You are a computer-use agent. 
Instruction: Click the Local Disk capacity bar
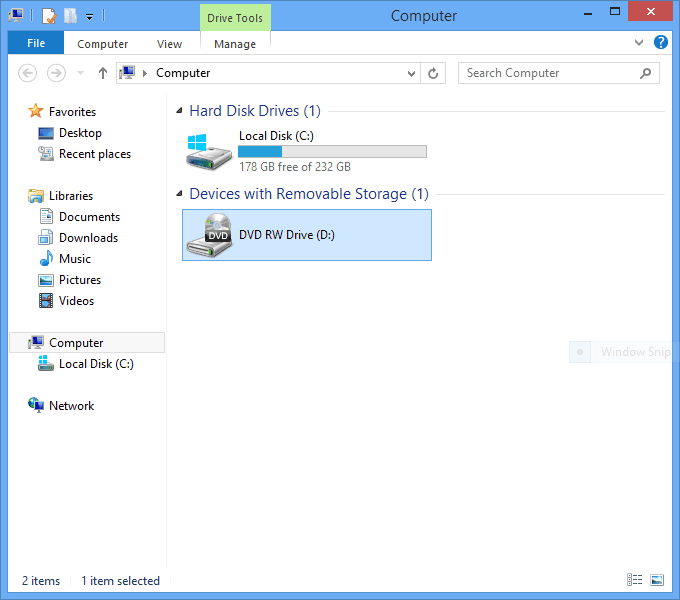[332, 151]
